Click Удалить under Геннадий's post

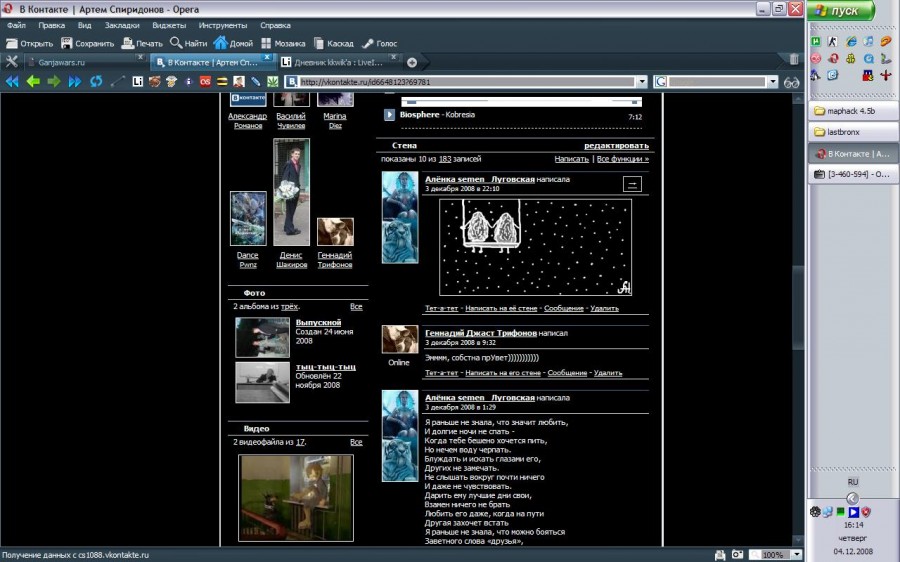click(608, 373)
